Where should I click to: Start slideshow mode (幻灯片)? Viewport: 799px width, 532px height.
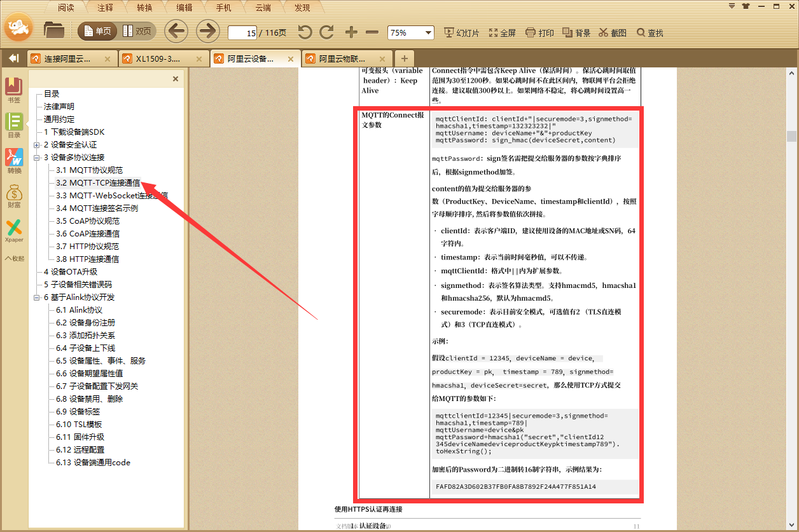pyautogui.click(x=462, y=32)
